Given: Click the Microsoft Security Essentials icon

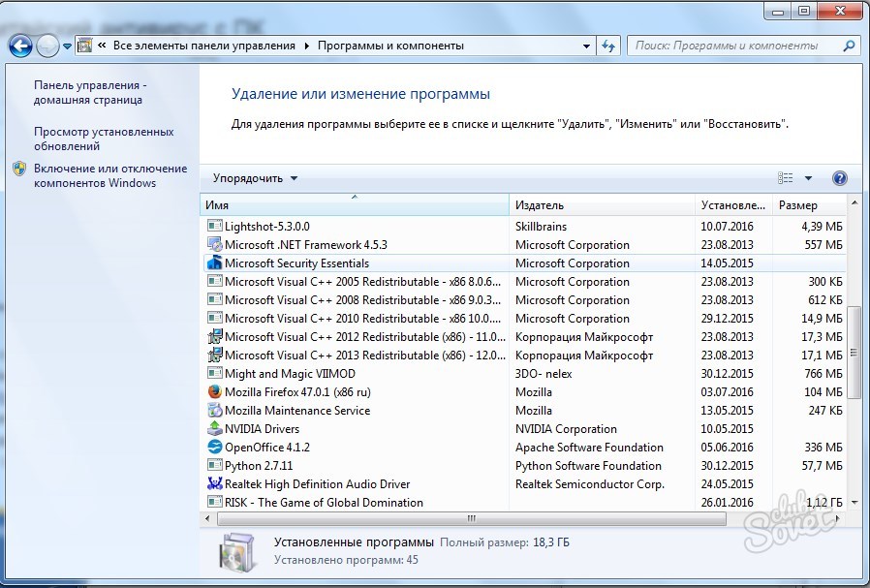Looking at the screenshot, I should pos(215,263).
